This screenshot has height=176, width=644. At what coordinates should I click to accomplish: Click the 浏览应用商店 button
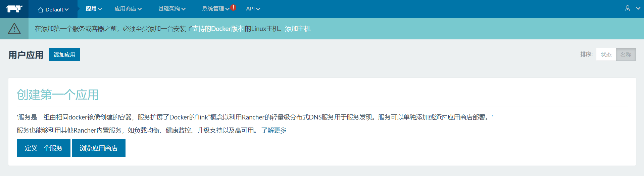tap(99, 148)
